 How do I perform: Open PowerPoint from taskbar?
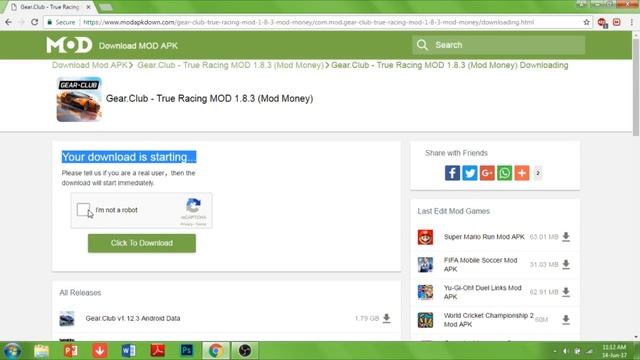tap(71, 351)
